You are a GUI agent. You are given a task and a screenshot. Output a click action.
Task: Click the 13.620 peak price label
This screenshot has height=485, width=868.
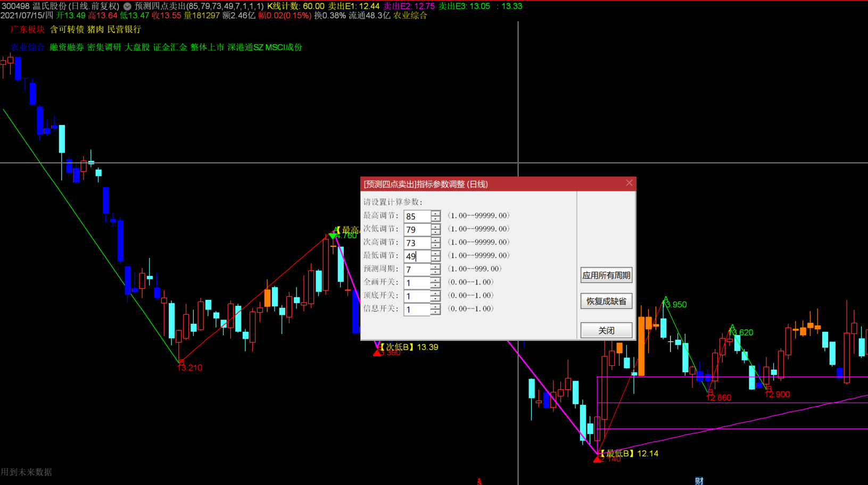tap(741, 332)
